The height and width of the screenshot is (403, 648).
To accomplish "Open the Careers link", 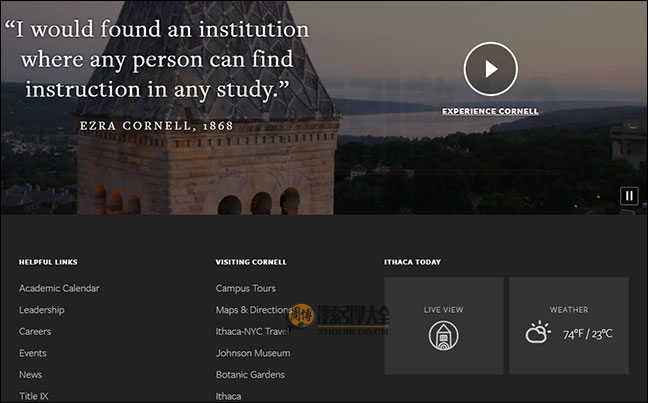I will 35,331.
